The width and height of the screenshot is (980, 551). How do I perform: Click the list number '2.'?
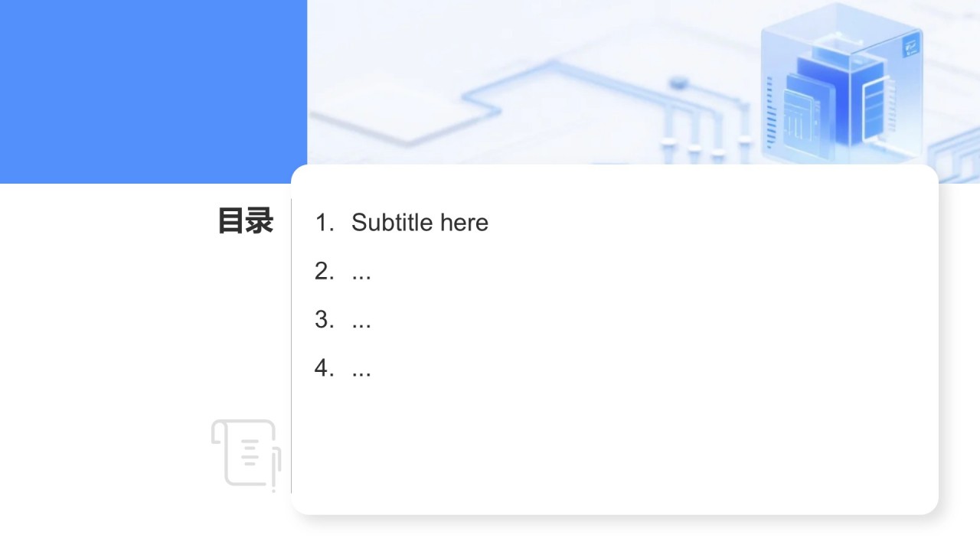tap(325, 272)
